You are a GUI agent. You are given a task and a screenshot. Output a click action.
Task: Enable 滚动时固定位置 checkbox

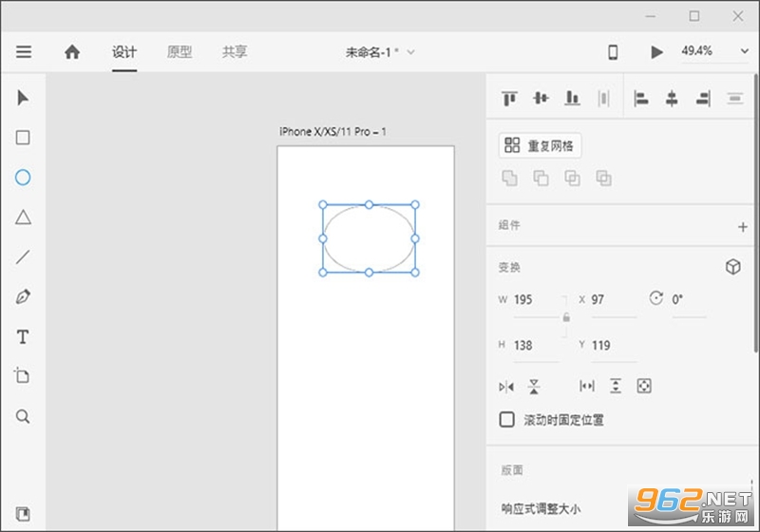coord(506,420)
